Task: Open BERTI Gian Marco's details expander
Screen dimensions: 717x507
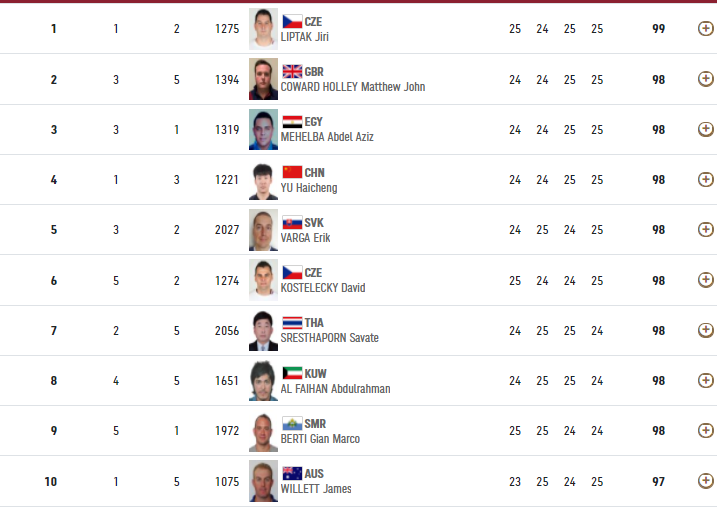Action: [706, 430]
